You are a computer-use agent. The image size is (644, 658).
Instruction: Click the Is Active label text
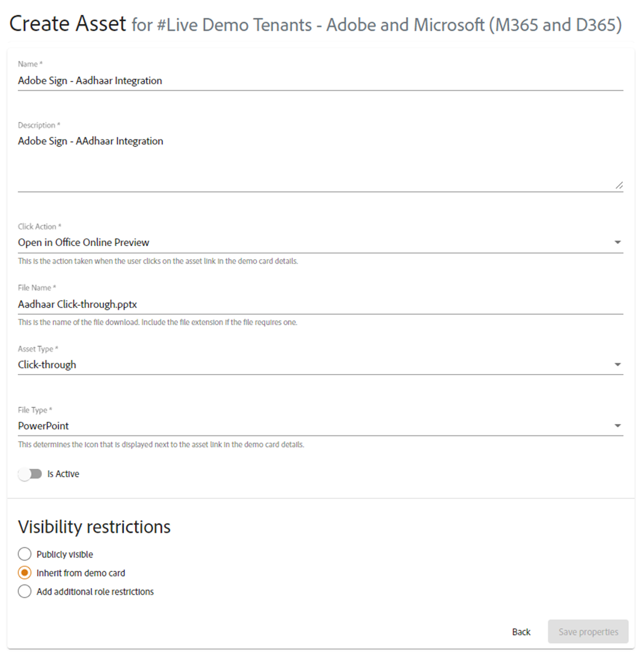(x=63, y=474)
